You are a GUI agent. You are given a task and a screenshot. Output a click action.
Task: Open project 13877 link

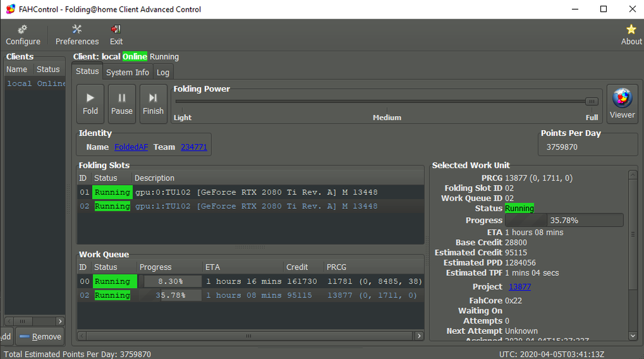pos(520,287)
